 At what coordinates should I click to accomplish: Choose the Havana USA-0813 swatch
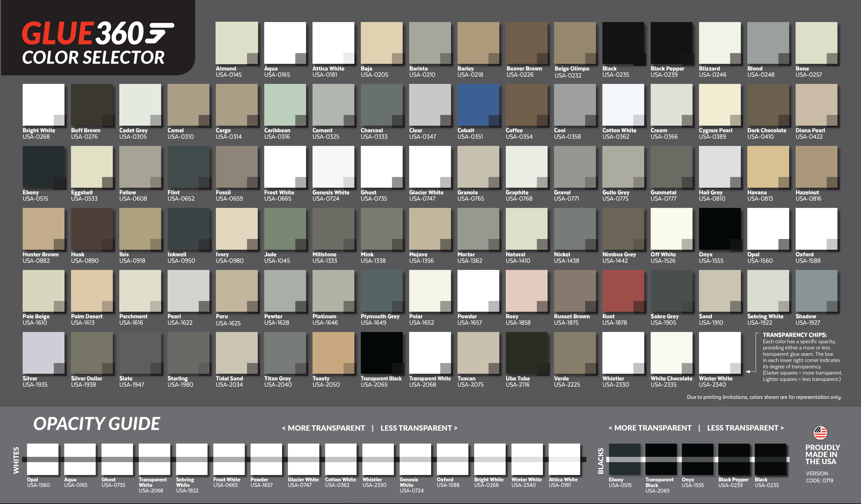coord(768,167)
